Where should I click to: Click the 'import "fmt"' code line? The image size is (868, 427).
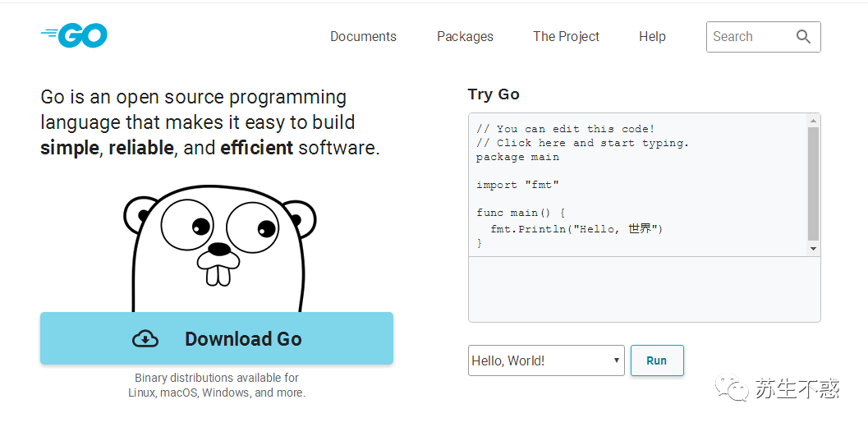coord(517,185)
